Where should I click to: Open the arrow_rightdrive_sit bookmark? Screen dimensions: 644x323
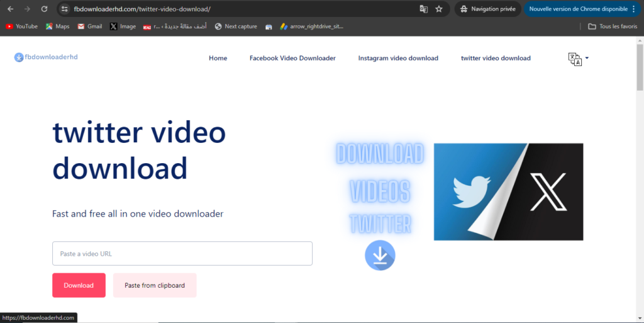pos(312,26)
